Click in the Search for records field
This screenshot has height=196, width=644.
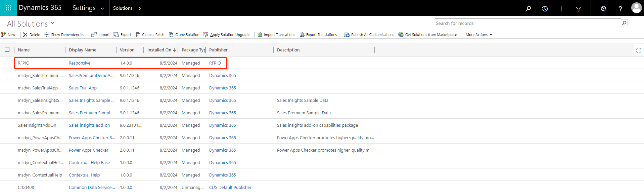pyautogui.click(x=528, y=23)
